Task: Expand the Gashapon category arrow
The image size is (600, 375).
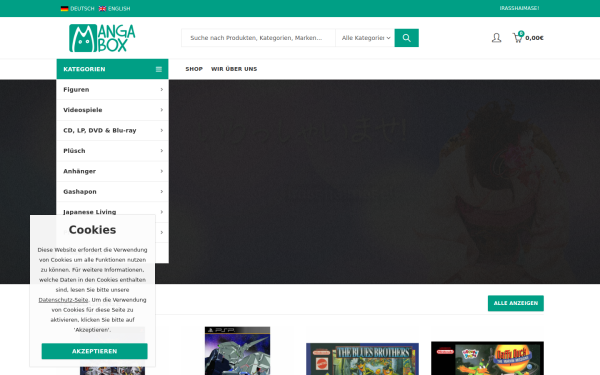Action: pos(161,191)
